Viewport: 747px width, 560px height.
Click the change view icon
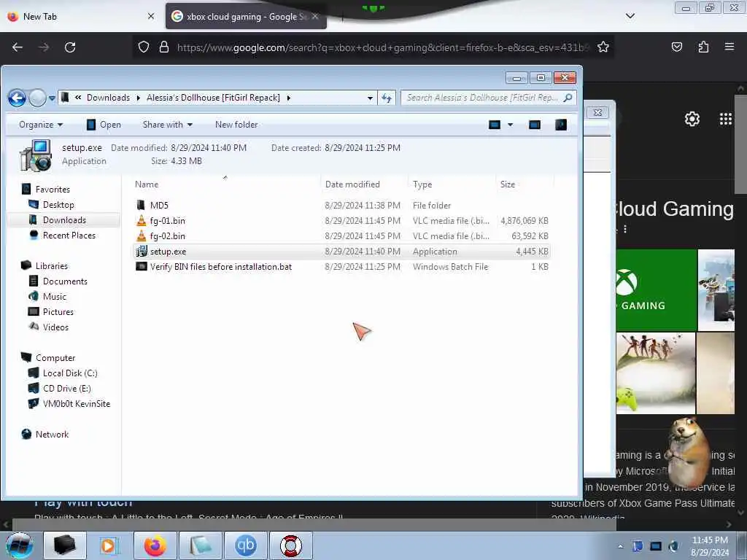(x=495, y=125)
